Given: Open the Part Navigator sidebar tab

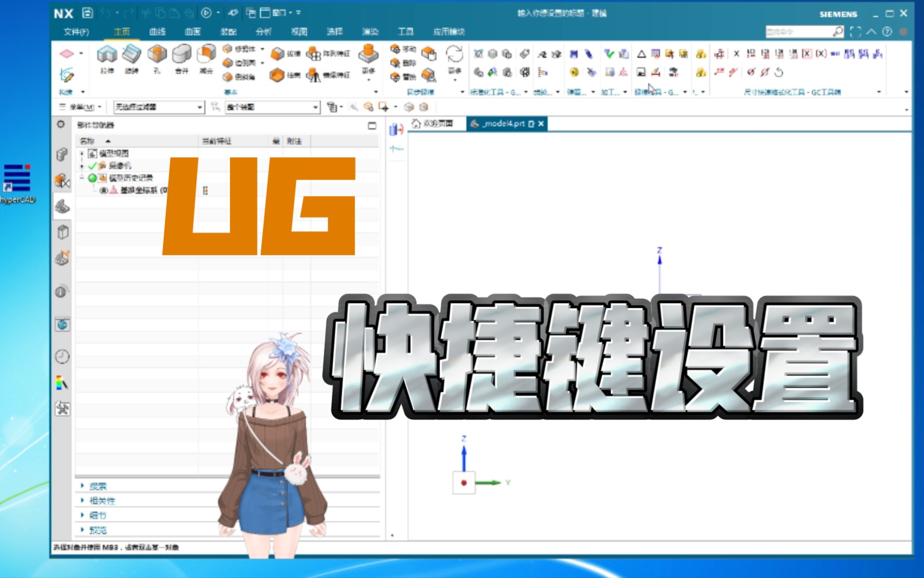Looking at the screenshot, I should (x=62, y=206).
